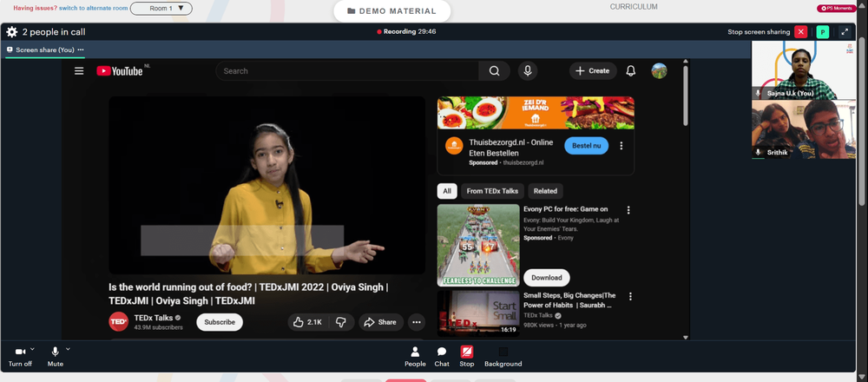Open YouTube notifications bell
The width and height of the screenshot is (868, 382).
(x=630, y=71)
